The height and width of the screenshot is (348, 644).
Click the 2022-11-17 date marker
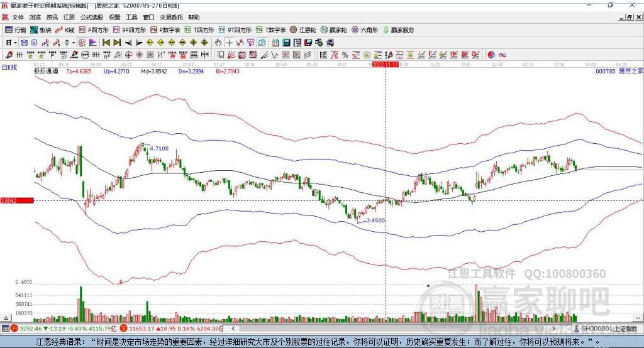click(x=386, y=65)
